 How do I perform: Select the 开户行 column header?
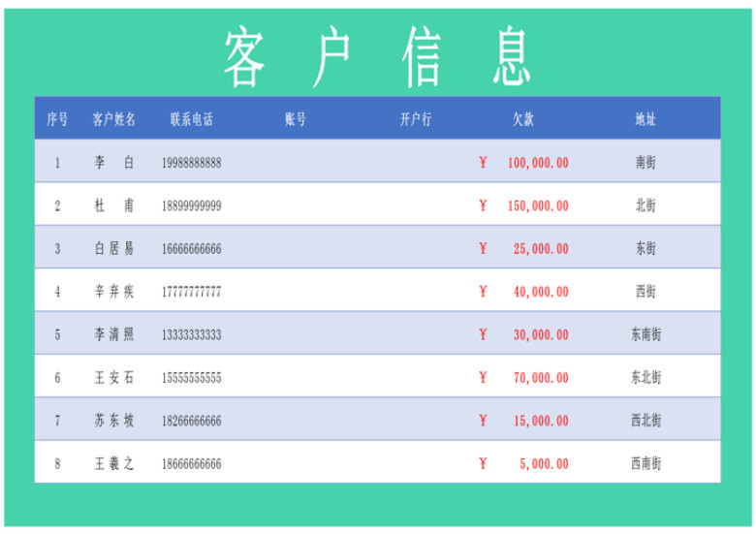pos(416,119)
